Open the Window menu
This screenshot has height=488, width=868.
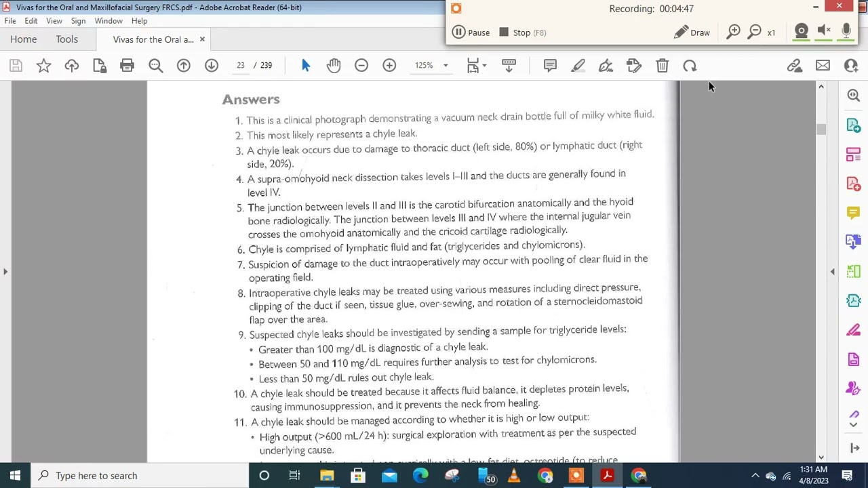click(x=108, y=21)
